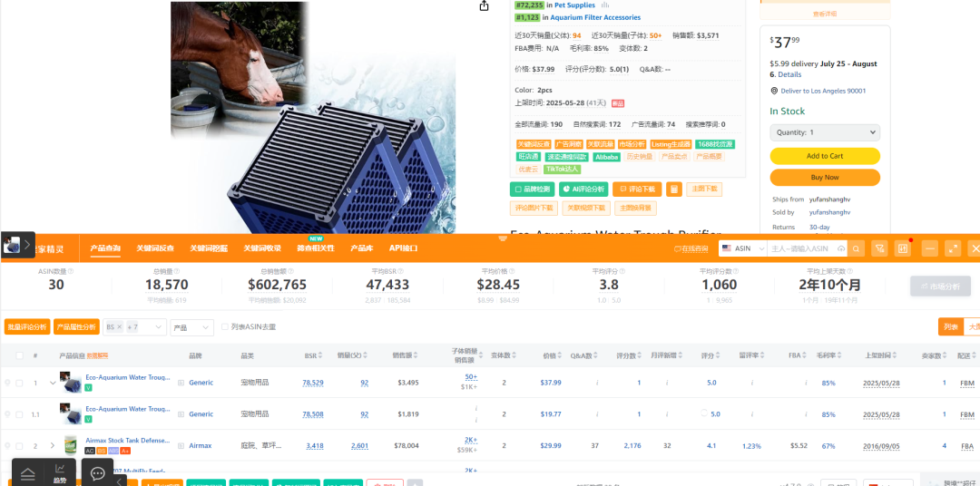
Task: Click the 批量评论分析 button
Action: [x=27, y=326]
